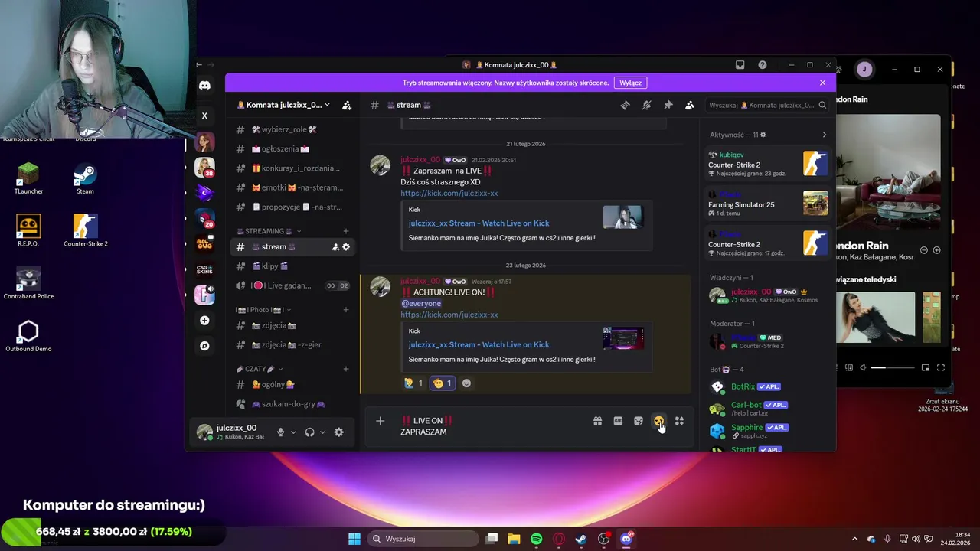Open kubiqov Counter-Strike 2 activity
980x551 pixels.
pos(768,164)
